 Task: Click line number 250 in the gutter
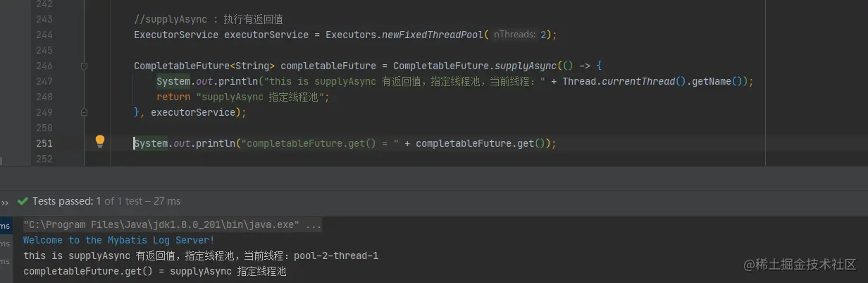click(x=44, y=128)
